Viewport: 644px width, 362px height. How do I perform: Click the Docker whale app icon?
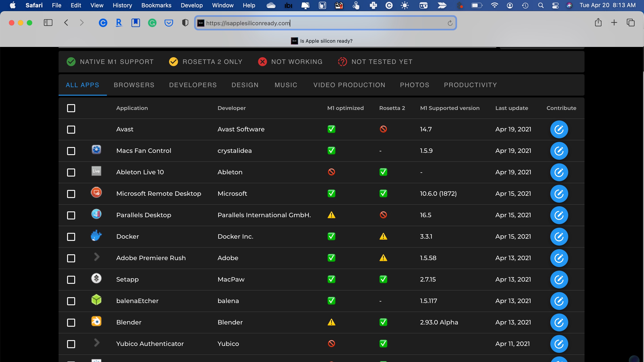[x=96, y=236]
